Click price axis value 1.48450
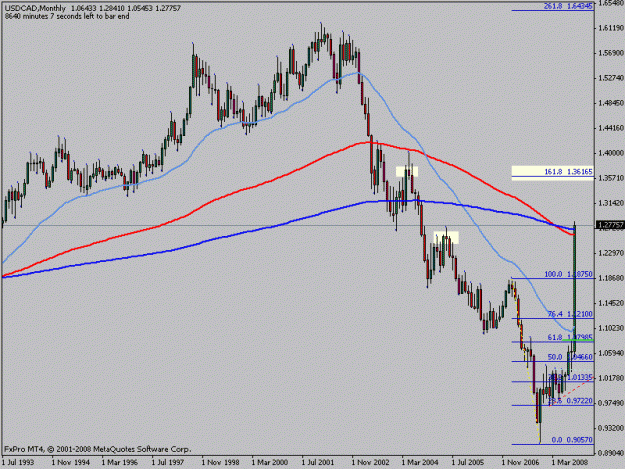The image size is (625, 469). click(x=611, y=103)
